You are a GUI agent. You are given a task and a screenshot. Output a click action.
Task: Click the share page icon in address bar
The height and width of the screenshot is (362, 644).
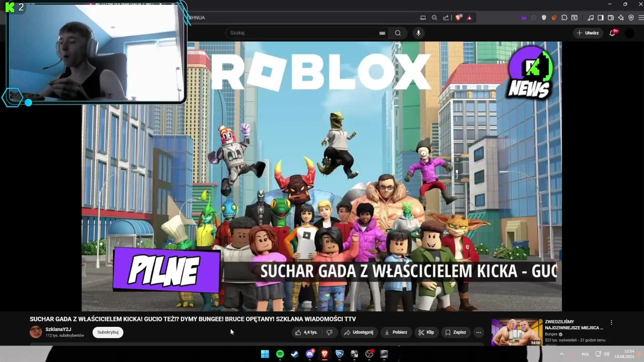[446, 18]
